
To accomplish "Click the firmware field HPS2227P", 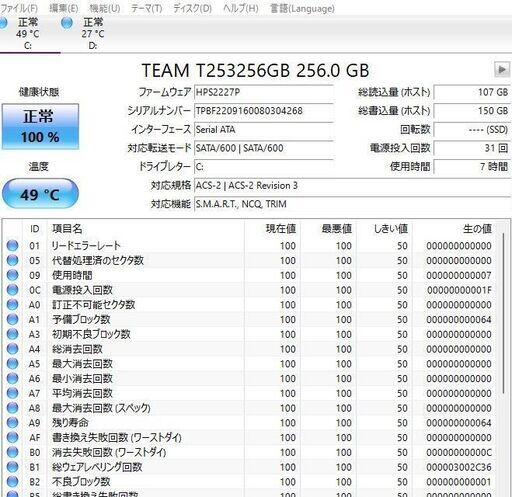I will tap(264, 92).
